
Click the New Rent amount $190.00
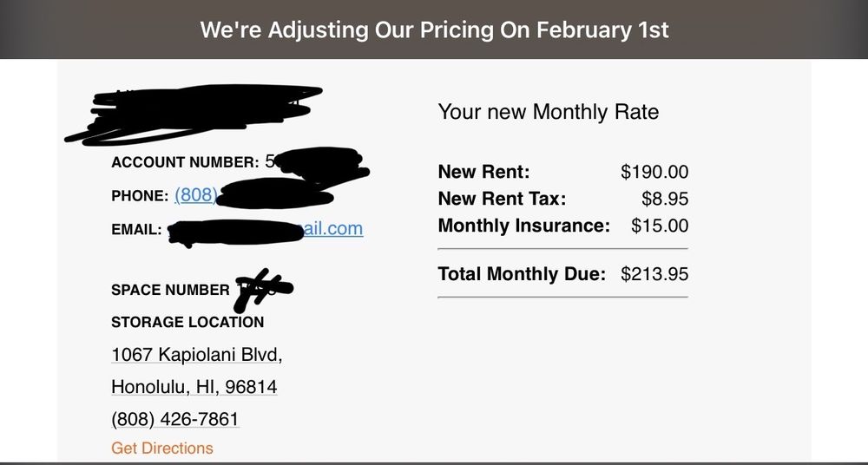(654, 172)
